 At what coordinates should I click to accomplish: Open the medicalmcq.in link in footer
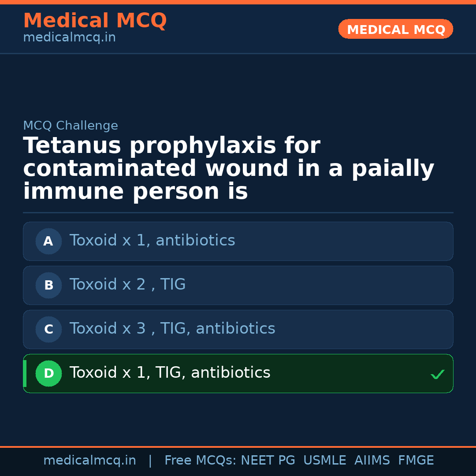[x=89, y=461]
